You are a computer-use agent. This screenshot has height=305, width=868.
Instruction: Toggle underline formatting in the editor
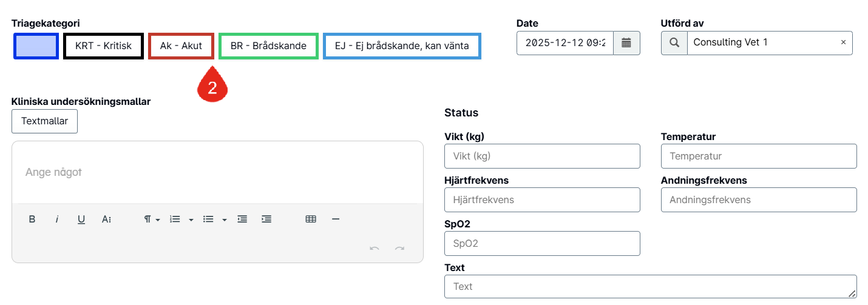point(81,220)
